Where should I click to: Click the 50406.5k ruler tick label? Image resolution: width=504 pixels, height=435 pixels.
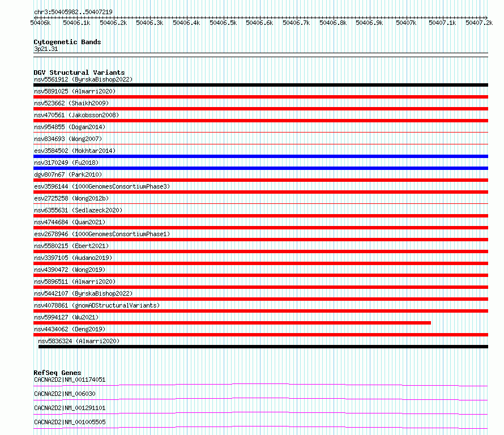click(x=223, y=23)
